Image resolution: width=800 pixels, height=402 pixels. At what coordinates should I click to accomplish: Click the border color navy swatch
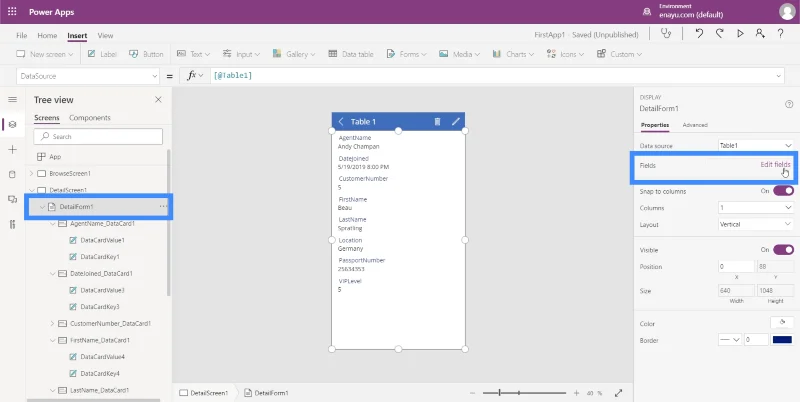point(783,340)
